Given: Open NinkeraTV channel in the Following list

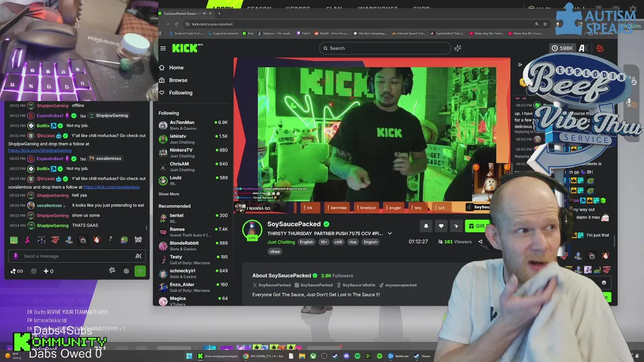Looking at the screenshot, I should coord(193,153).
